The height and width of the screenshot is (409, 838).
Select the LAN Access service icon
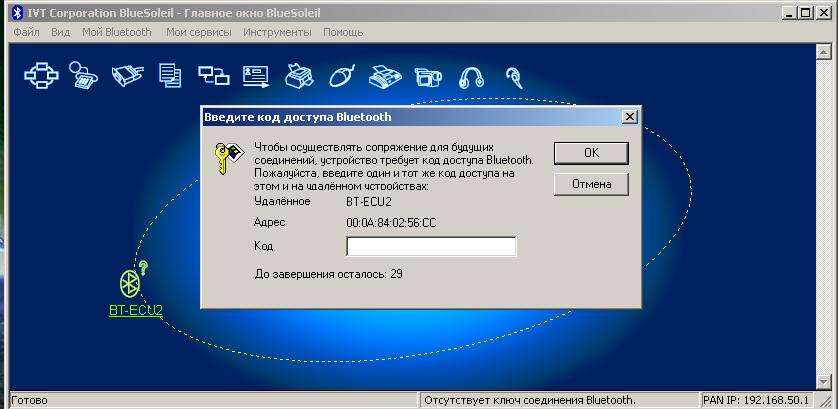tap(213, 75)
